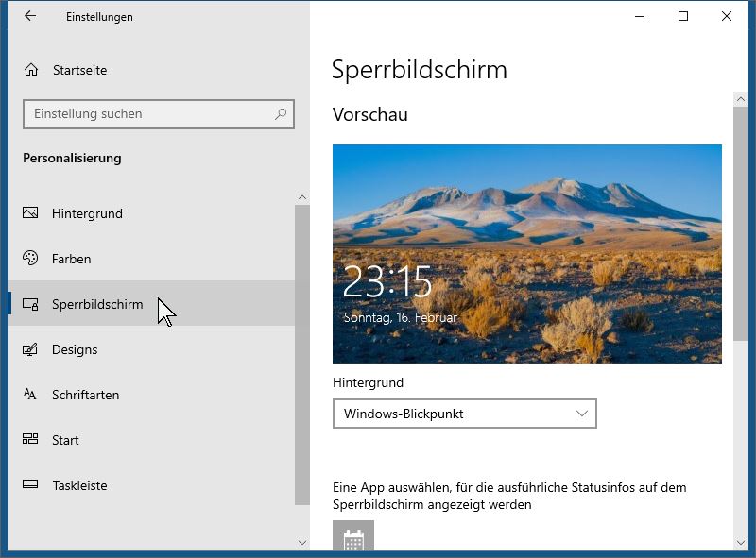This screenshot has width=756, height=558.
Task: Open the Hintergrund personalization page
Action: (x=151, y=213)
